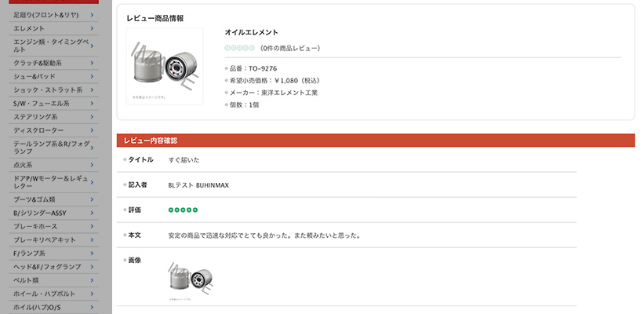Click the 点火系 arrow icon
The image size is (644, 314).
[x=92, y=165]
